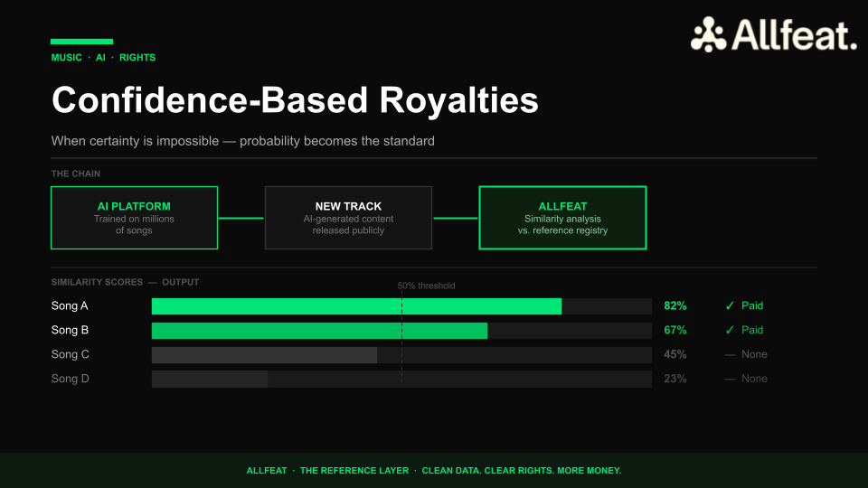
Task: Select the AI Platform box
Action: [134, 218]
